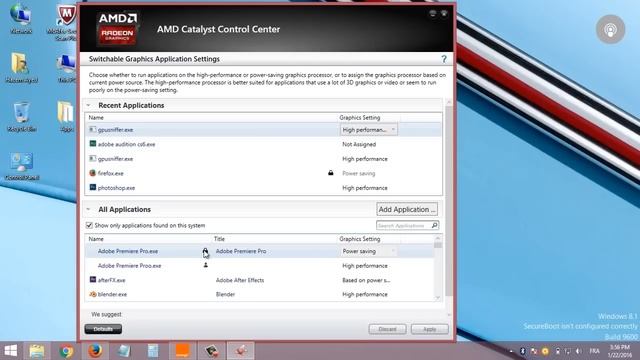
Task: Click the round recorder overlay icon
Action: tap(610, 29)
